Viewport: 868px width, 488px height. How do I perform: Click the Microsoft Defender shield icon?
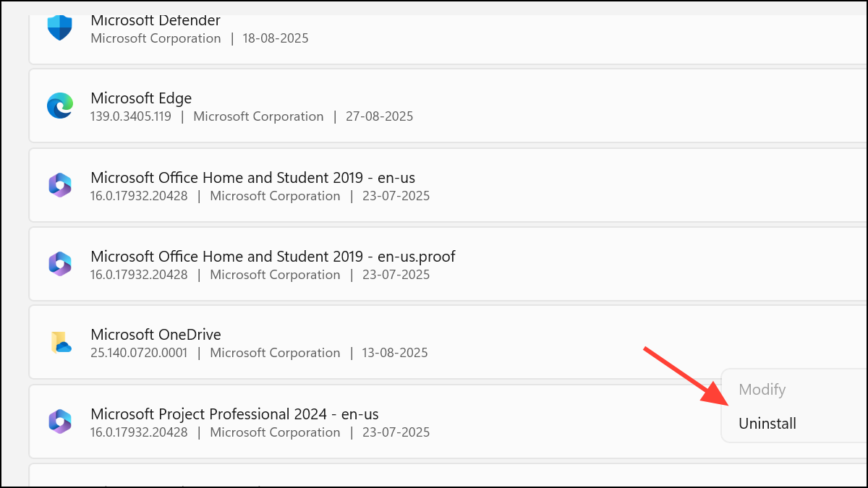point(60,27)
